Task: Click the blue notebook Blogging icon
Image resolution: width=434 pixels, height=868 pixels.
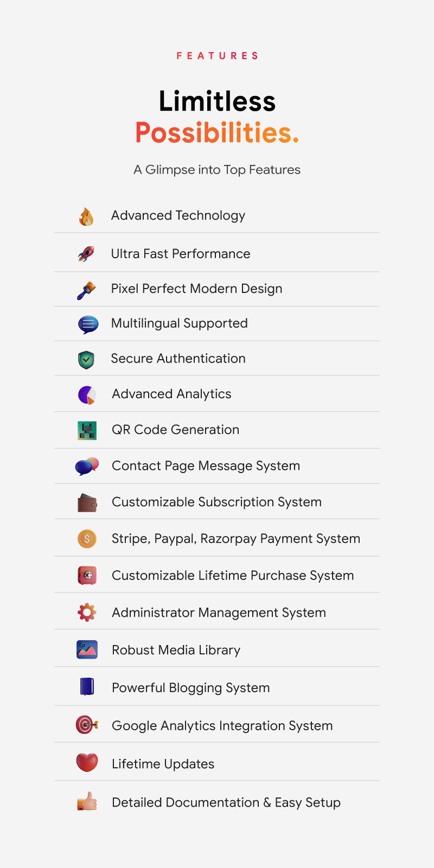Action: pyautogui.click(x=87, y=687)
